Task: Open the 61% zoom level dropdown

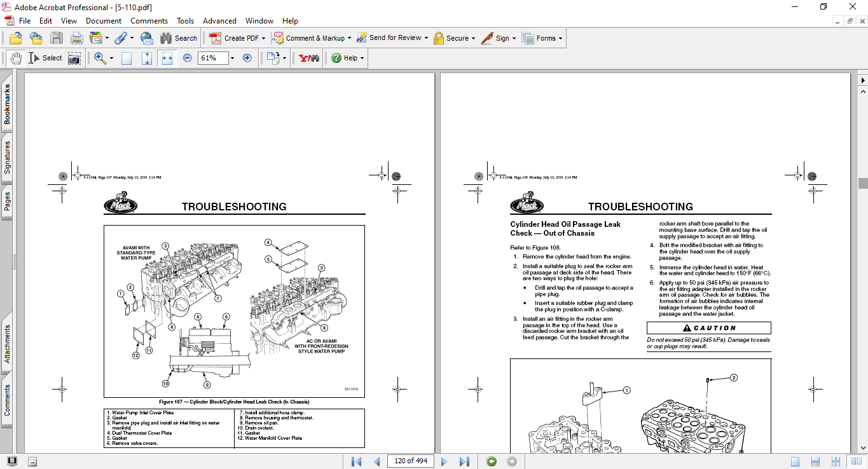Action: click(231, 58)
